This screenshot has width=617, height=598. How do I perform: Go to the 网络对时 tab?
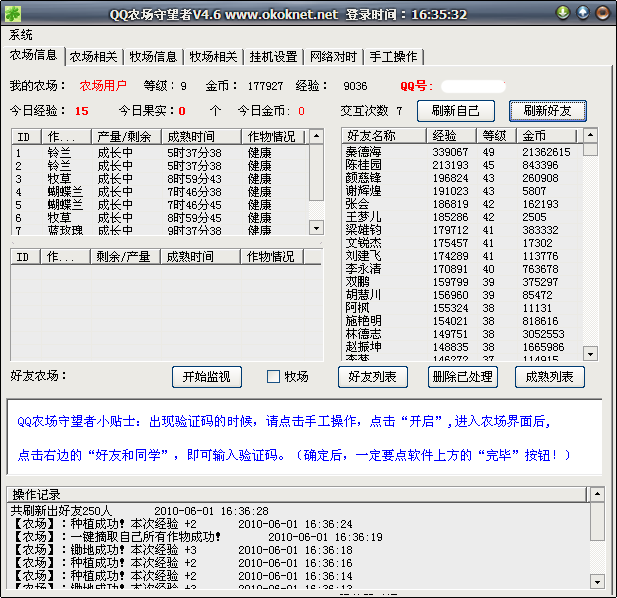(x=334, y=56)
